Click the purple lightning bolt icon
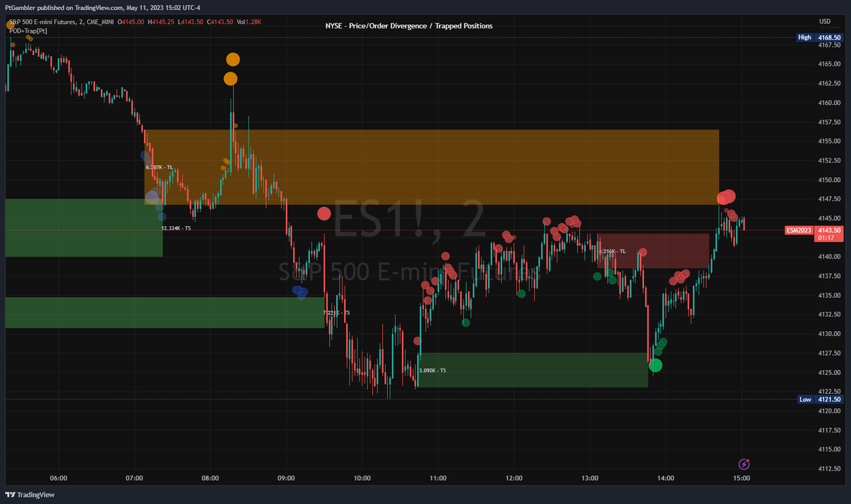Viewport: 851px width, 504px height. tap(744, 464)
